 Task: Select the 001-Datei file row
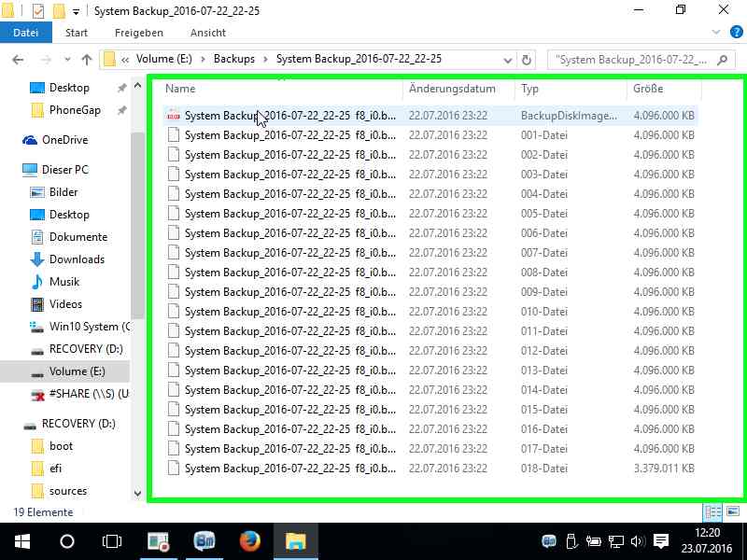click(x=430, y=135)
